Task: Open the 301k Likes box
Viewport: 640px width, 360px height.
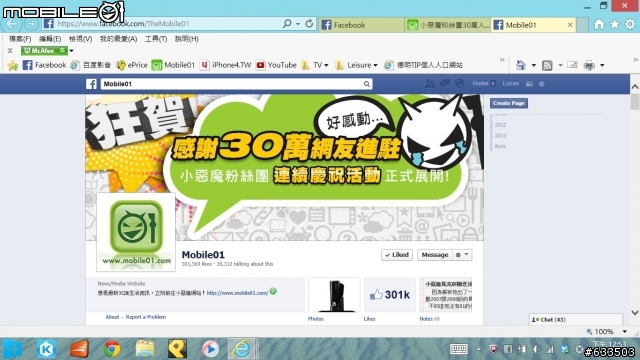Action: coord(390,295)
